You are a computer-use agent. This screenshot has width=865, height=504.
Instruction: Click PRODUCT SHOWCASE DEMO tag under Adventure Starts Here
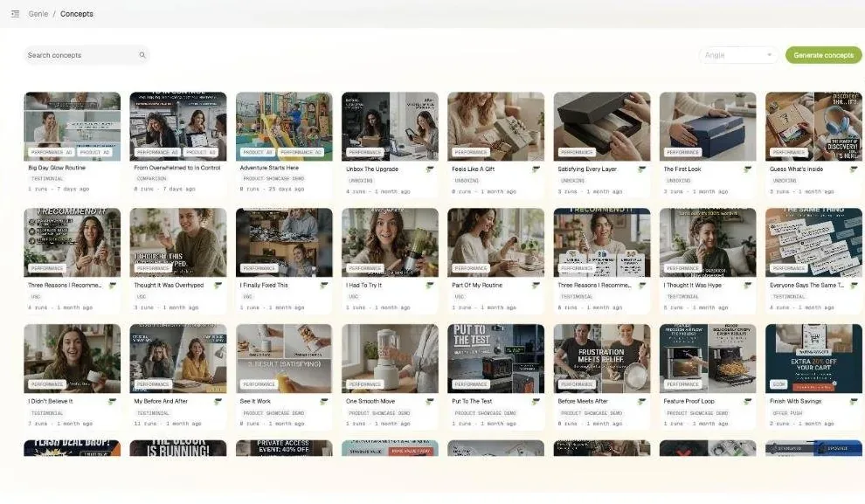(273, 179)
